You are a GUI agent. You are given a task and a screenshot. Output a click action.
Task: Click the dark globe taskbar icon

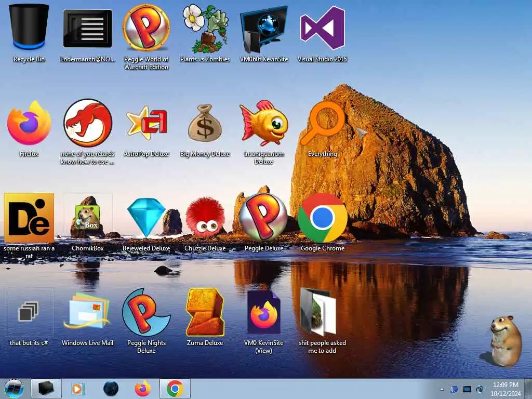point(111,389)
